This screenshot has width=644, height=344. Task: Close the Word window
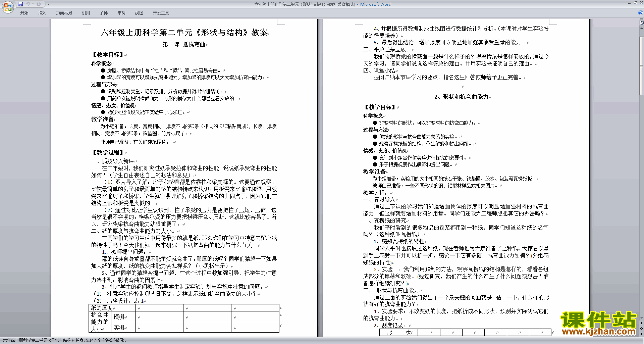click(641, 3)
